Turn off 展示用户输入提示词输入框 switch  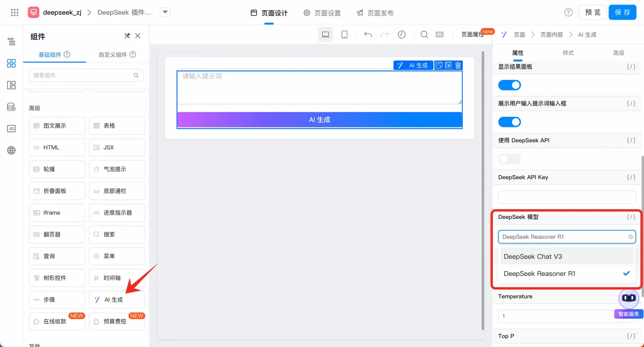(510, 122)
